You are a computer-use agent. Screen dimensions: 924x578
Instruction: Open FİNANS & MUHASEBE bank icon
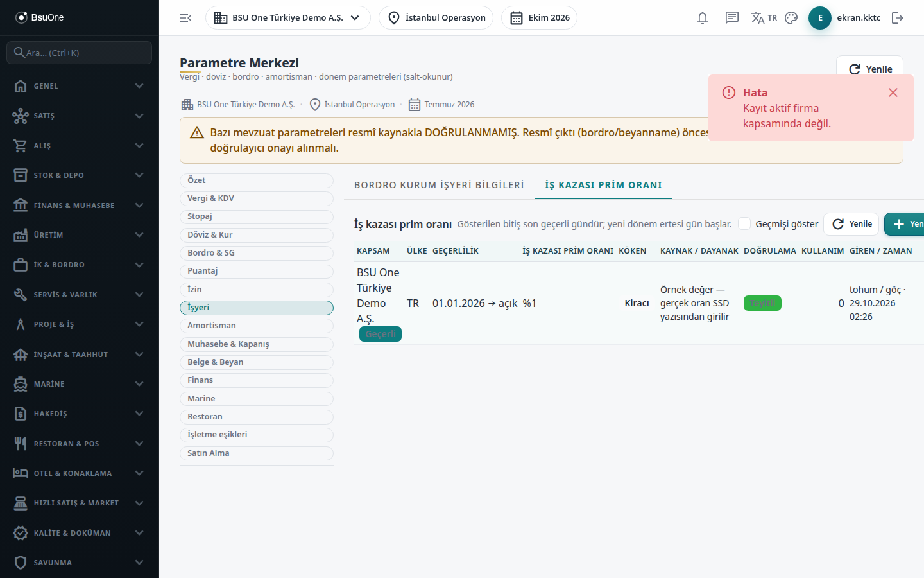tap(21, 206)
